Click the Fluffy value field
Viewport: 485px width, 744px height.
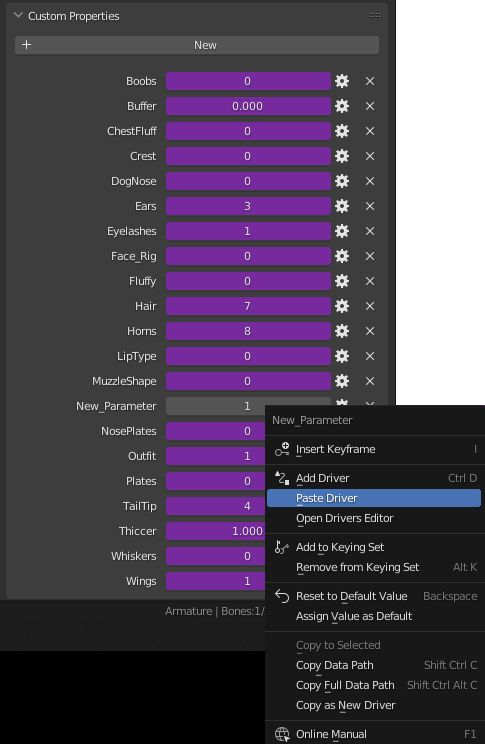(248, 281)
